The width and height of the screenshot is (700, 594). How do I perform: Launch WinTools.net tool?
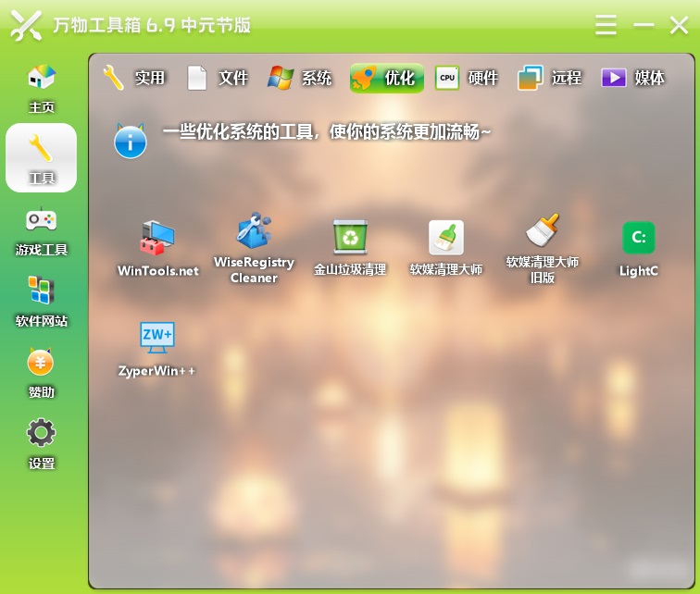click(158, 248)
